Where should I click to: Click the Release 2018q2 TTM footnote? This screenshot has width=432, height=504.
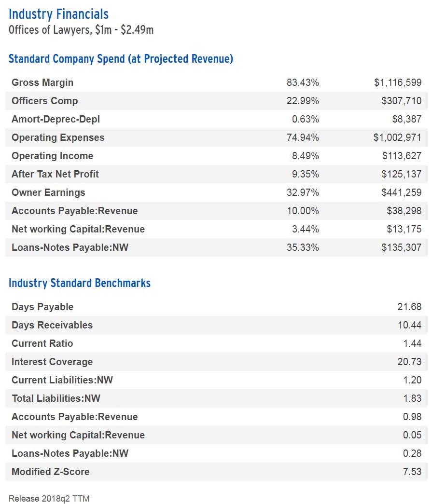coord(49,498)
